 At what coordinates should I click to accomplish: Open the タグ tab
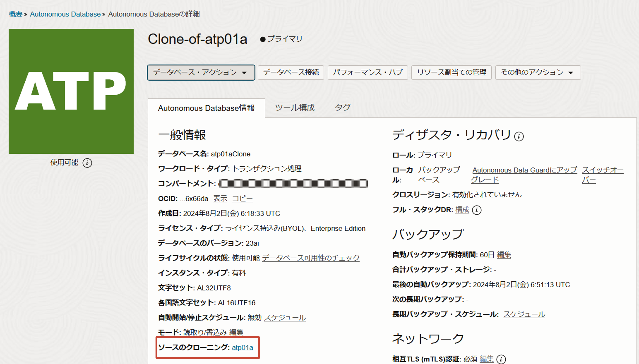(343, 108)
